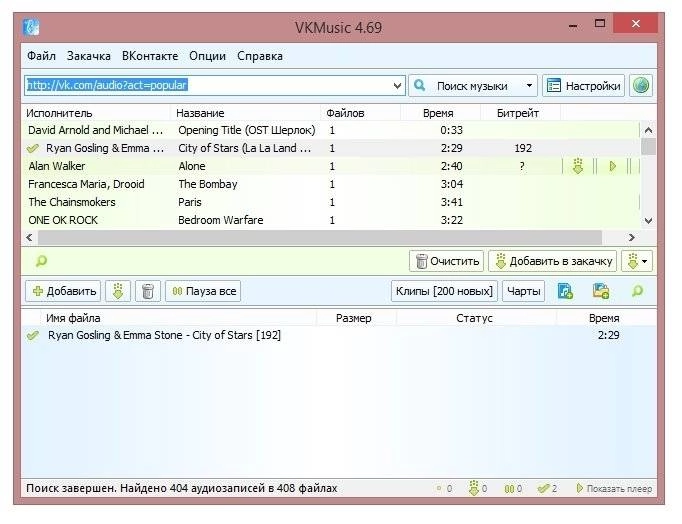Viewport: 682px width, 524px height.
Task: Click the horizontal scrollbar right arrow
Action: 632,237
